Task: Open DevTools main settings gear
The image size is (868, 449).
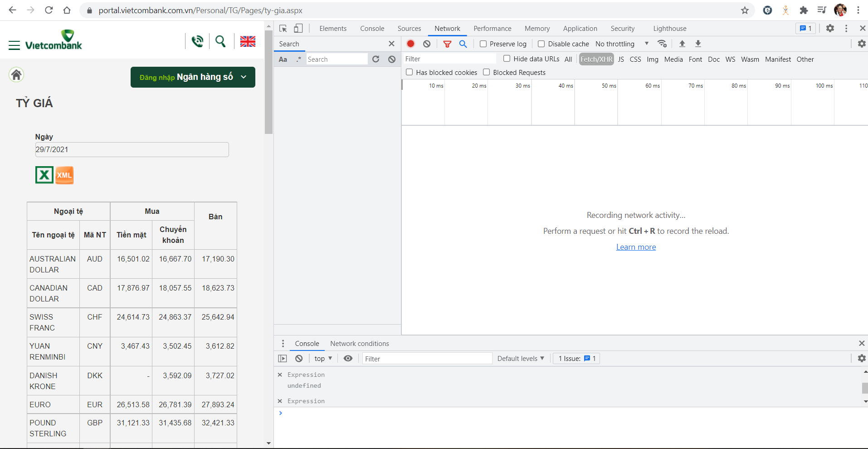Action: [x=830, y=28]
